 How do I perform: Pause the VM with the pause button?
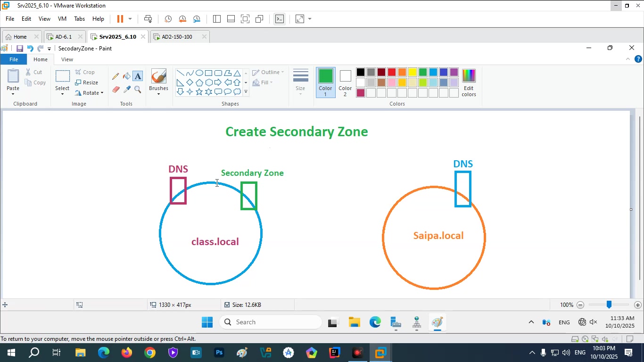(120, 19)
